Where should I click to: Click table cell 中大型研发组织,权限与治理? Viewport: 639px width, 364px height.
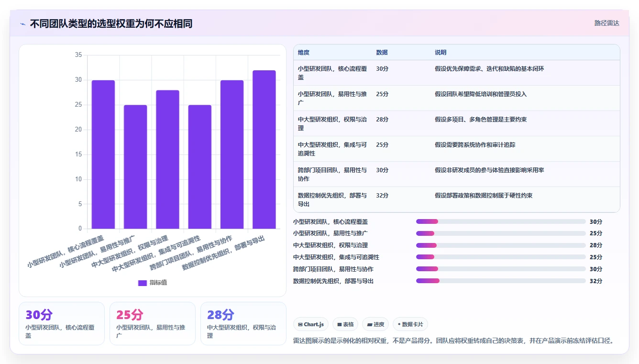click(332, 123)
